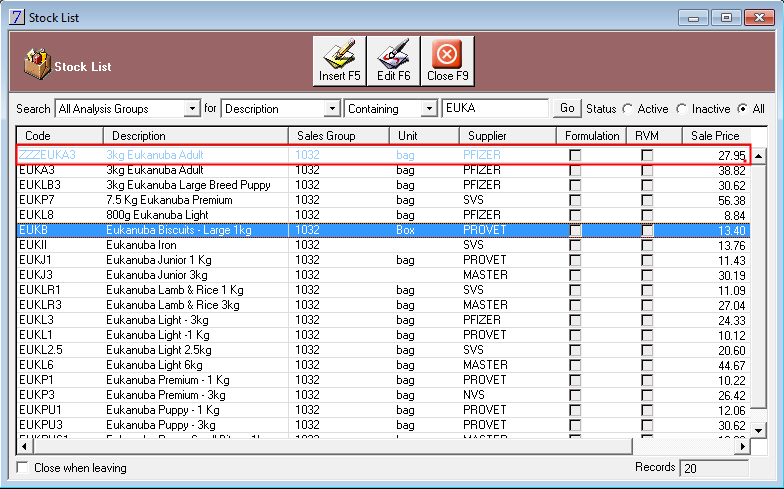Select the ZZZEUKA3 code row

click(384, 155)
